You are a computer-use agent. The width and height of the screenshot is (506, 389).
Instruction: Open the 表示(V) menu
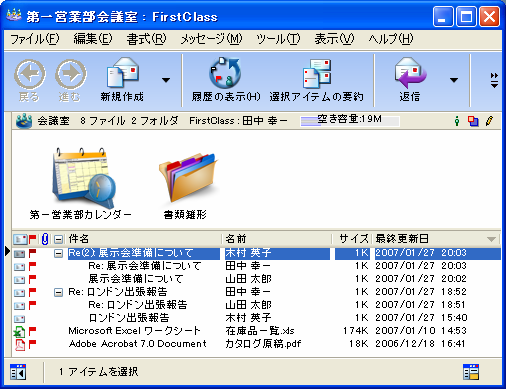click(334, 39)
